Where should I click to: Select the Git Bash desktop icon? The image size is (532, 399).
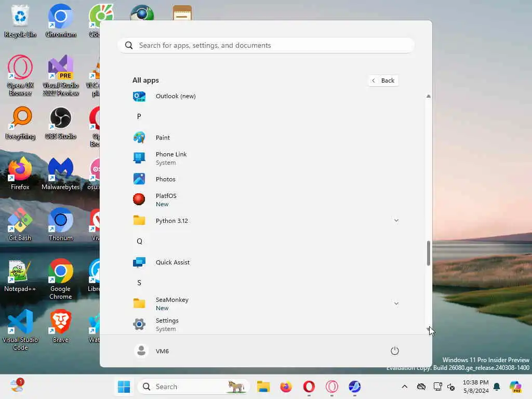(x=20, y=224)
